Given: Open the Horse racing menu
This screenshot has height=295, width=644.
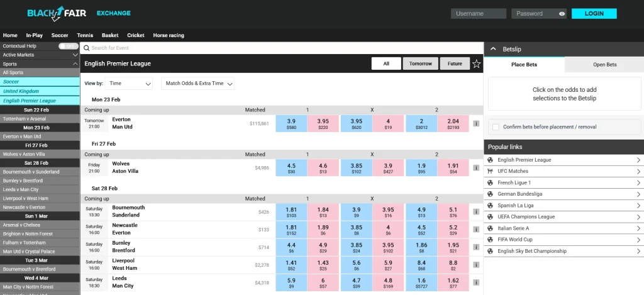Looking at the screenshot, I should (x=169, y=35).
